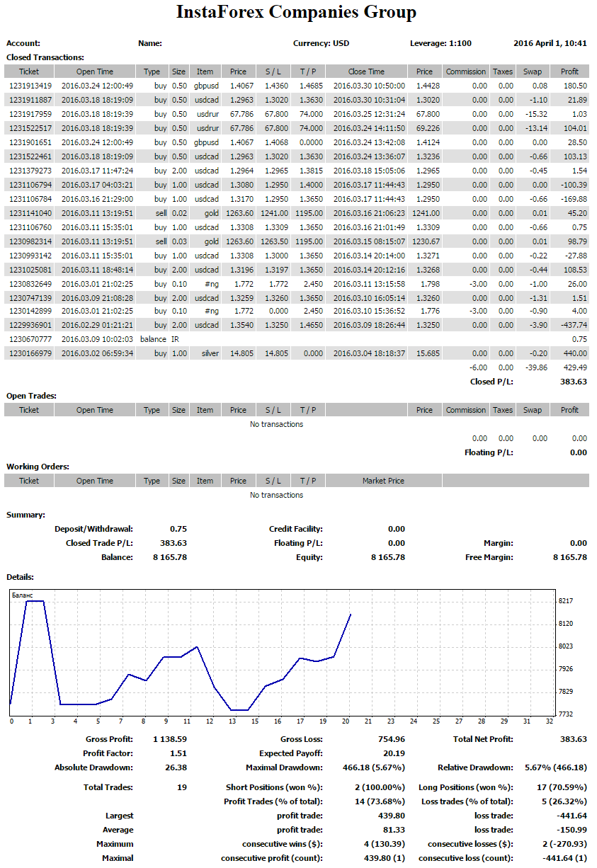Click ticket number 1231917959
Image resolution: width=597 pixels, height=868 pixels.
[30, 114]
